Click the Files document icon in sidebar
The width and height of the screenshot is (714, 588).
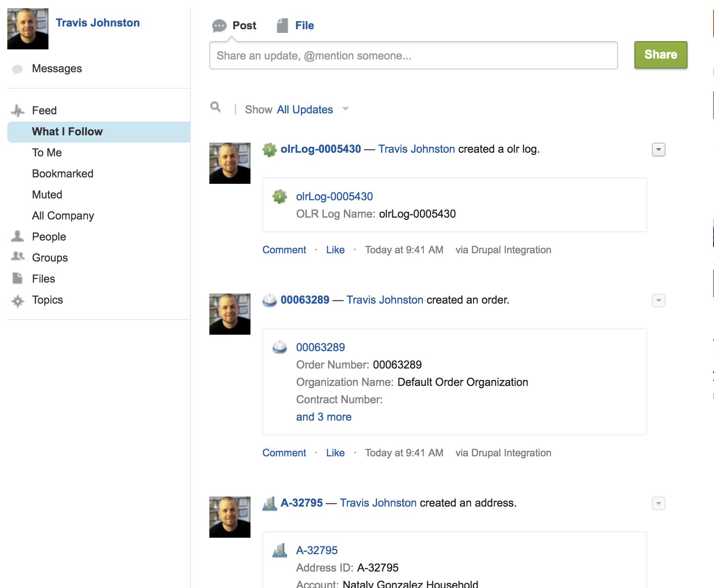17,278
